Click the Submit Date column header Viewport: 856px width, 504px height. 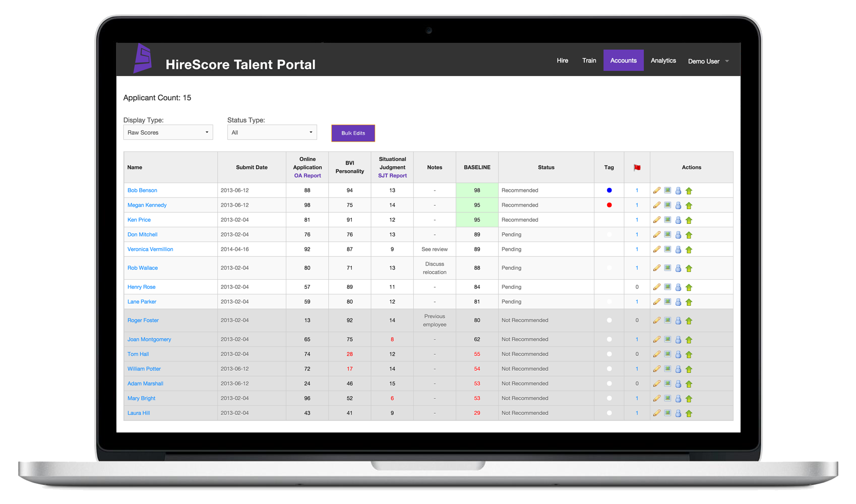[x=252, y=167]
